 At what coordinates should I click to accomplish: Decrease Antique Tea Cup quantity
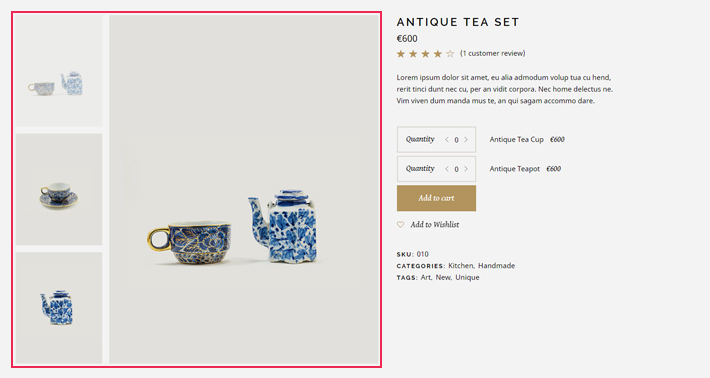[446, 140]
